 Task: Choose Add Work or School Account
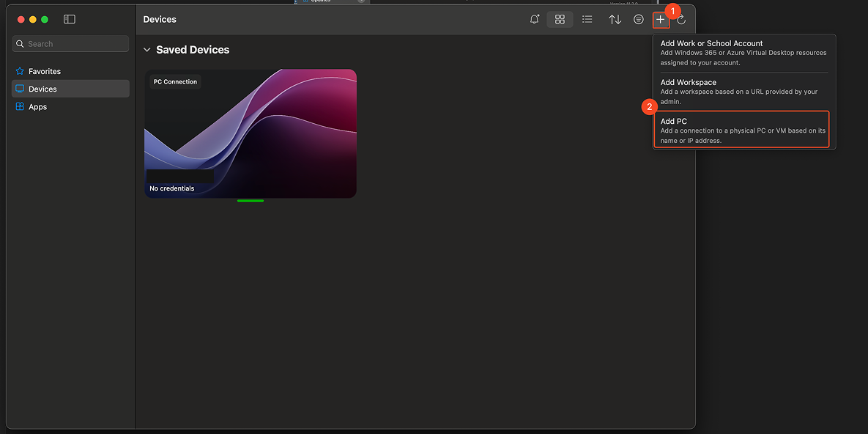[741, 51]
